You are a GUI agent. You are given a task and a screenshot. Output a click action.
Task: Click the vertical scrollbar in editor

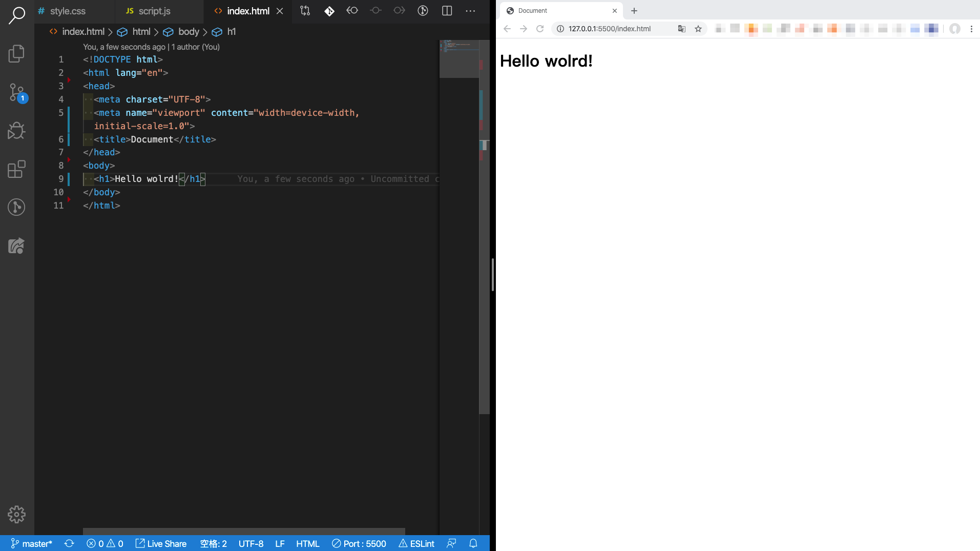pos(484,227)
